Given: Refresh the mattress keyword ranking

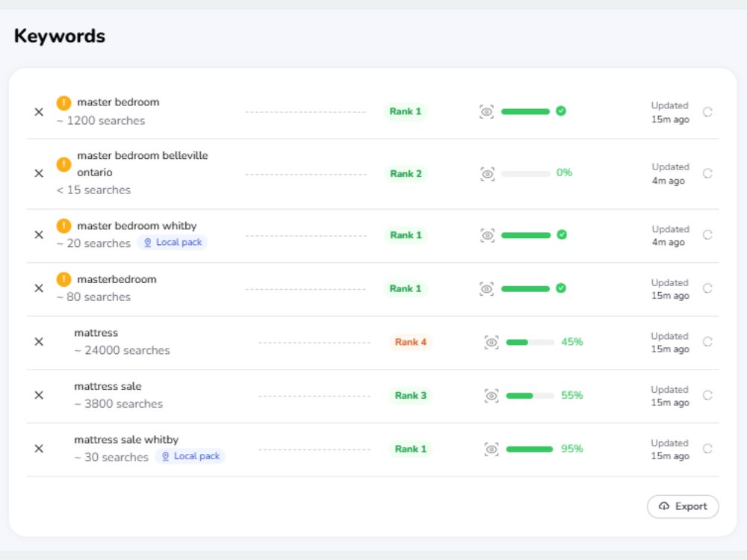Looking at the screenshot, I should tap(707, 341).
